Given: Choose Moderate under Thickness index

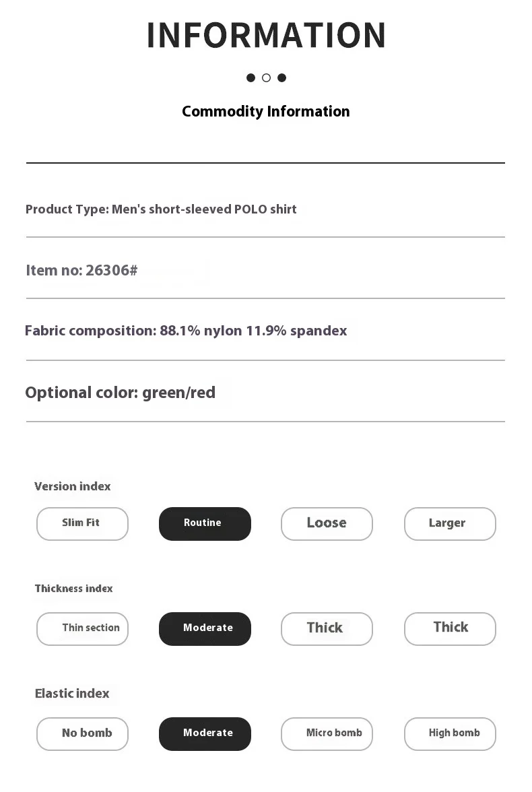Looking at the screenshot, I should (x=205, y=628).
